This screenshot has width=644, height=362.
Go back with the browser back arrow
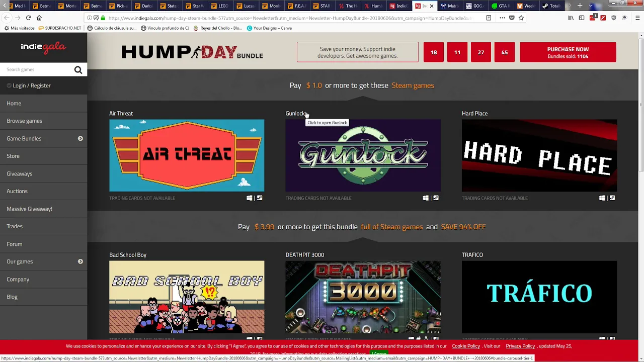pyautogui.click(x=7, y=18)
